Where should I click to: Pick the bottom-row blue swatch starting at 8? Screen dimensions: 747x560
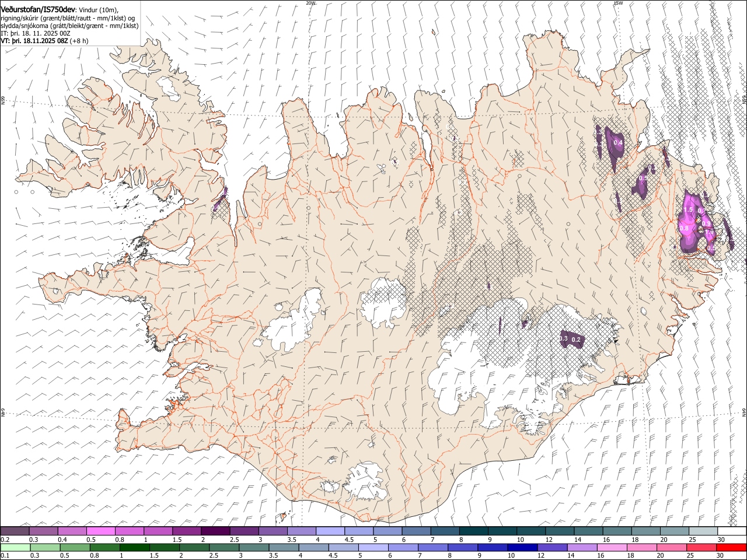coord(463,547)
